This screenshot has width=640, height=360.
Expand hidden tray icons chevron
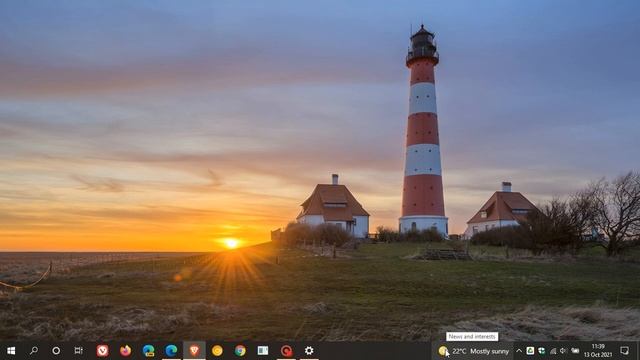point(519,351)
